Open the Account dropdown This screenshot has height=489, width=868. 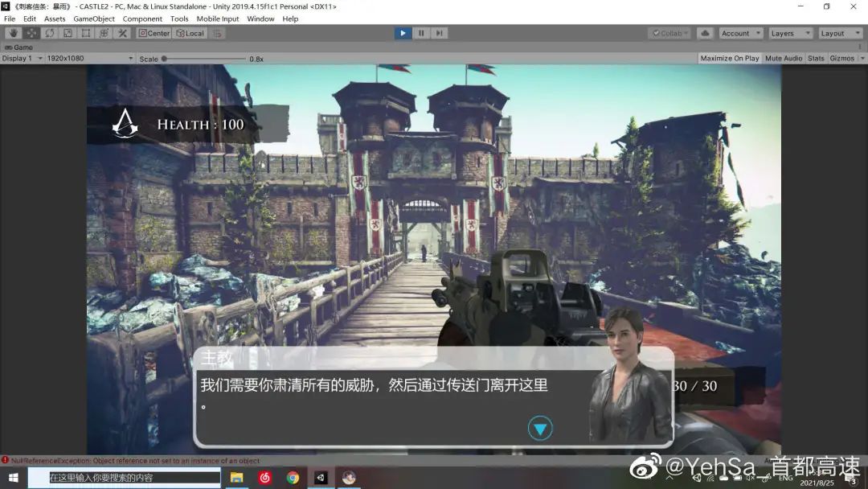(741, 33)
